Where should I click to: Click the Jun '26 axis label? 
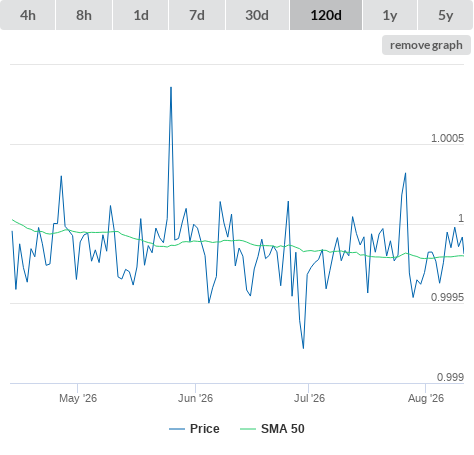pos(195,398)
